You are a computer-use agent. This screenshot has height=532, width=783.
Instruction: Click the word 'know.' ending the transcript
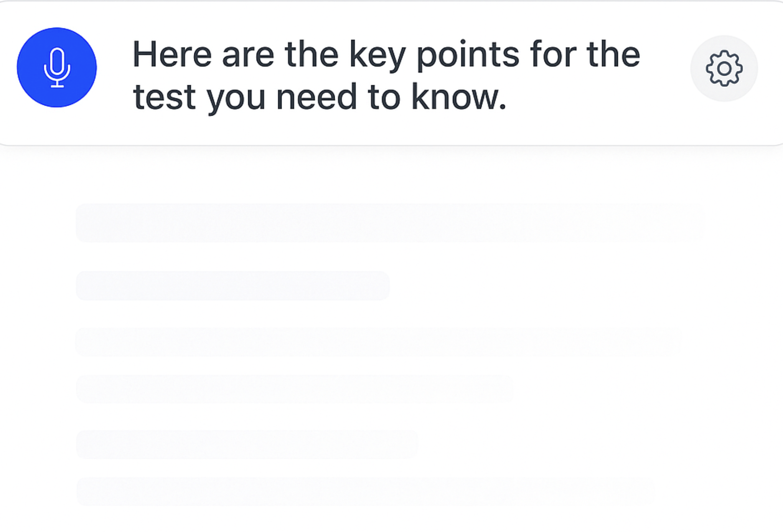pyautogui.click(x=459, y=96)
